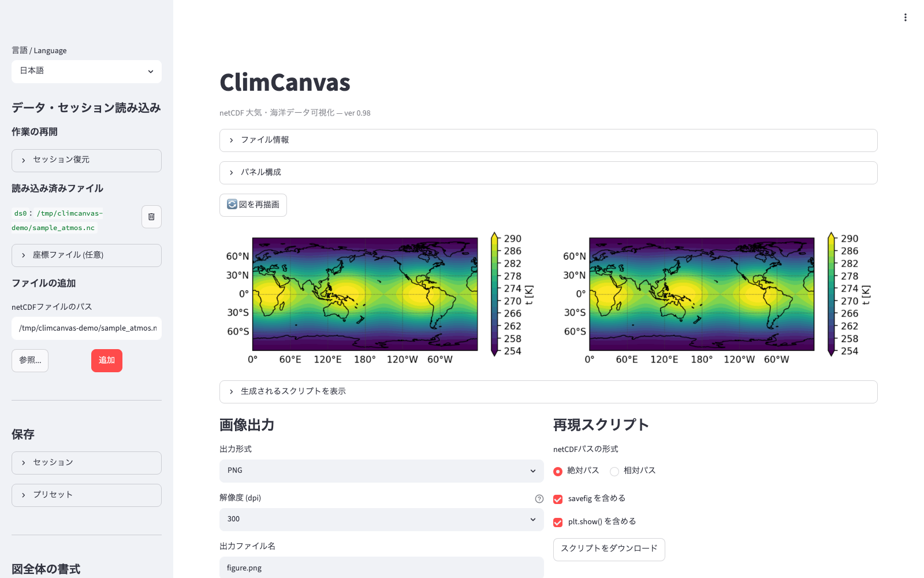Click the left plot's colorbar

[494, 294]
